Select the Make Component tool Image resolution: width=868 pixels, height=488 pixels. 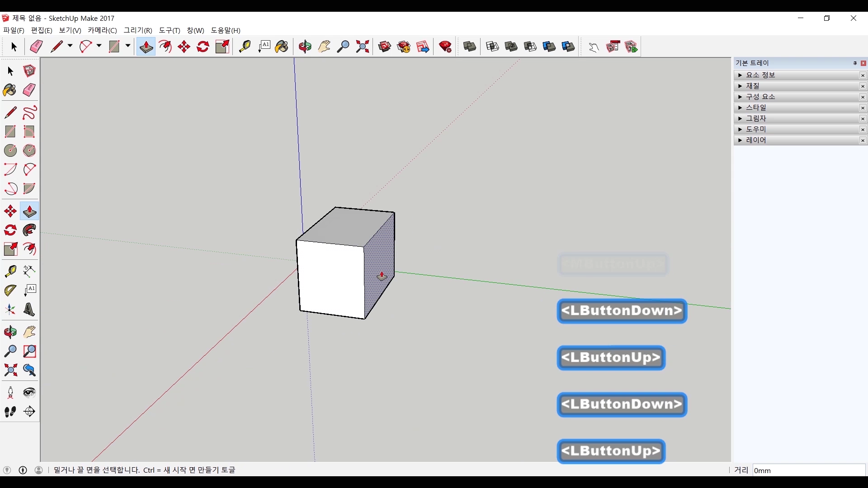click(x=29, y=71)
